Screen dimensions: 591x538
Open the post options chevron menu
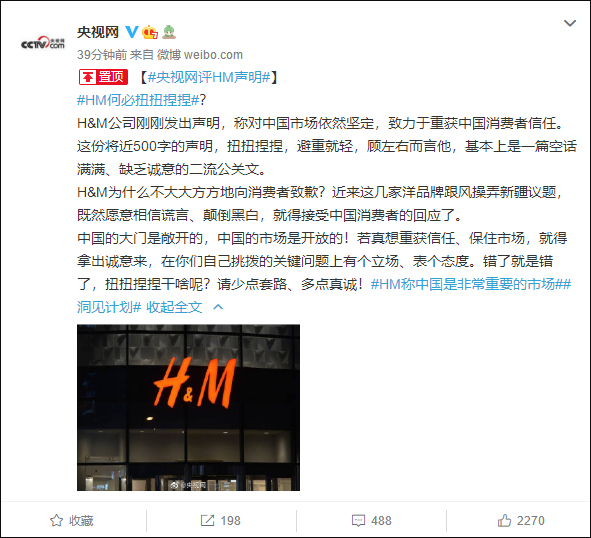(570, 23)
